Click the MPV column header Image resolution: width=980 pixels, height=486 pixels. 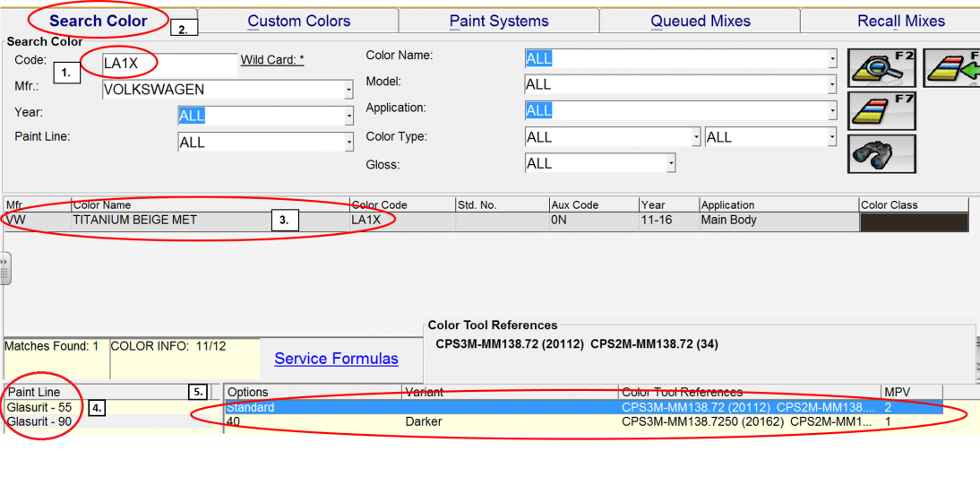coord(911,392)
